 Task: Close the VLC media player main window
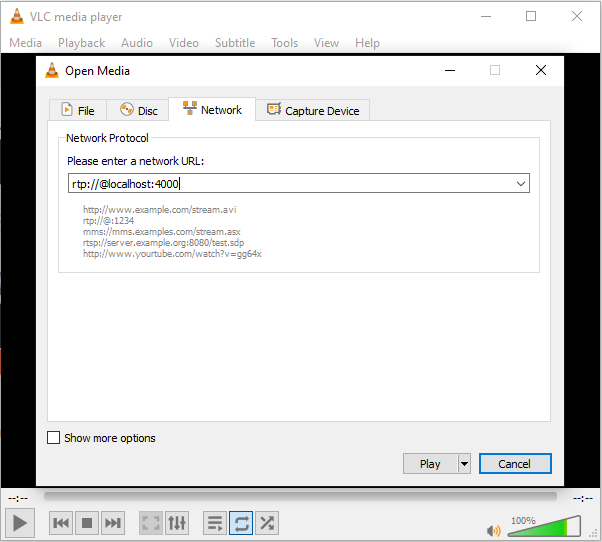tap(577, 16)
